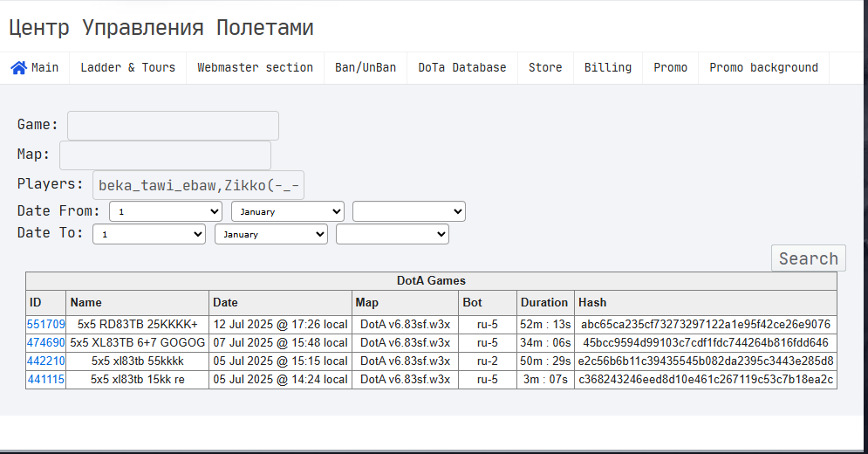This screenshot has width=868, height=454.
Task: Open the Ladder & Tours menu
Action: 128,67
